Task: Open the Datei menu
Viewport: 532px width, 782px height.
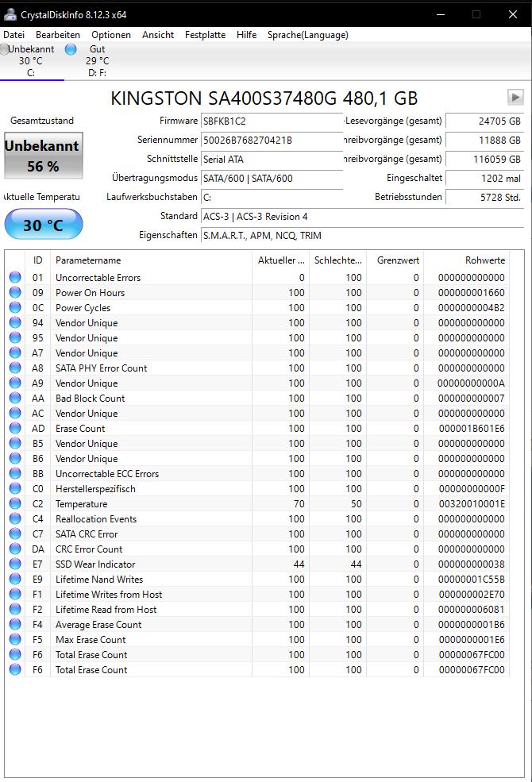Action: (14, 35)
